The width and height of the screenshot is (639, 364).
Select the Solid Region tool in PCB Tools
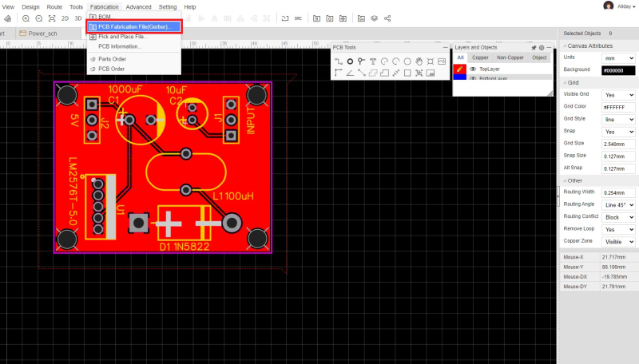click(x=384, y=73)
